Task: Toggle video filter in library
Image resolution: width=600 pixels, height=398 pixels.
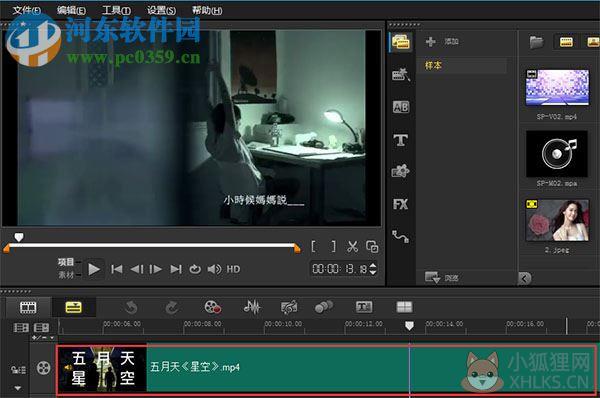Action: 566,41
